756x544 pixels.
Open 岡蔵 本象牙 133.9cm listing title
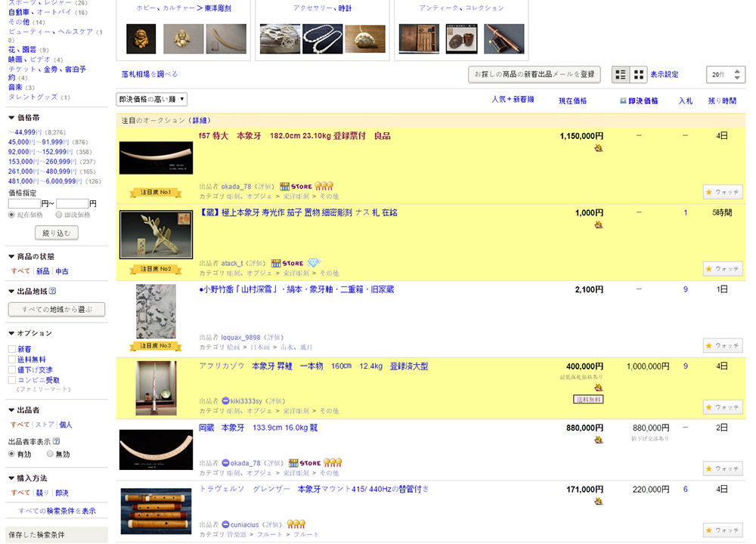[258, 428]
